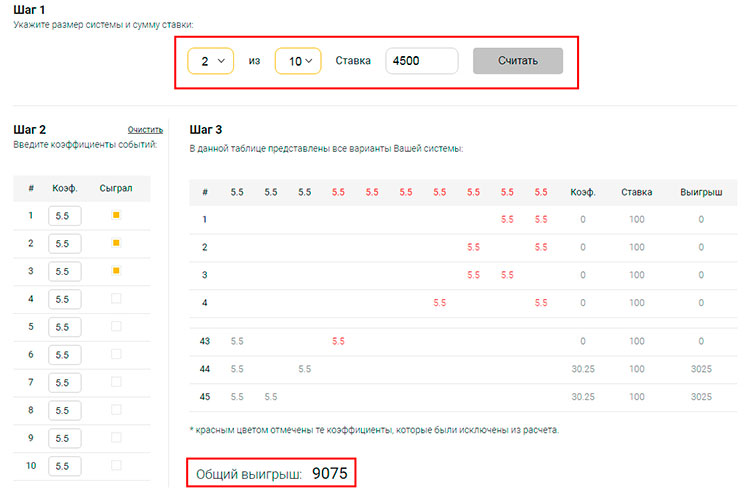Click row number 43 in variants table
This screenshot has height=492, width=750.
point(205,341)
